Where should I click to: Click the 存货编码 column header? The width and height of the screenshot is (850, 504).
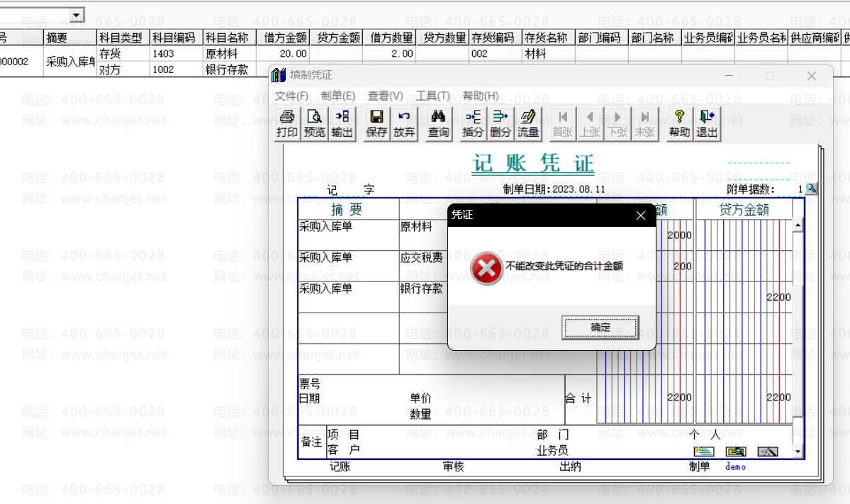point(495,38)
